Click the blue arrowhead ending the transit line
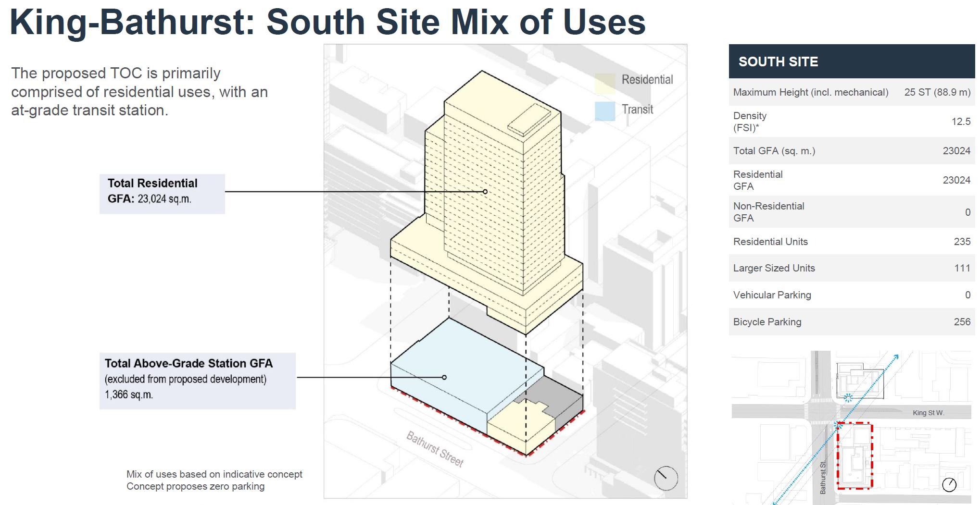 (x=896, y=357)
